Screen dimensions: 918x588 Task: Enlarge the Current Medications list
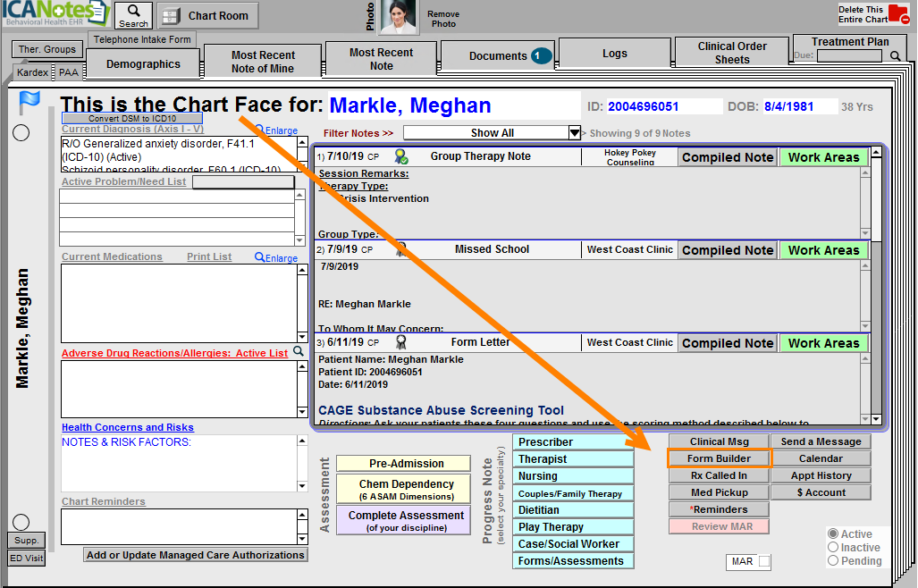coord(276,258)
